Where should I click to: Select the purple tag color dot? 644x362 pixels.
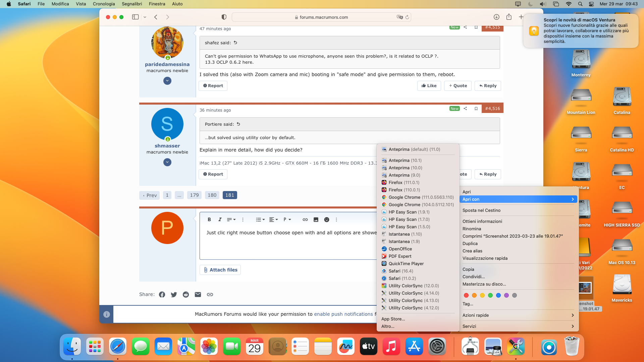pos(506,295)
